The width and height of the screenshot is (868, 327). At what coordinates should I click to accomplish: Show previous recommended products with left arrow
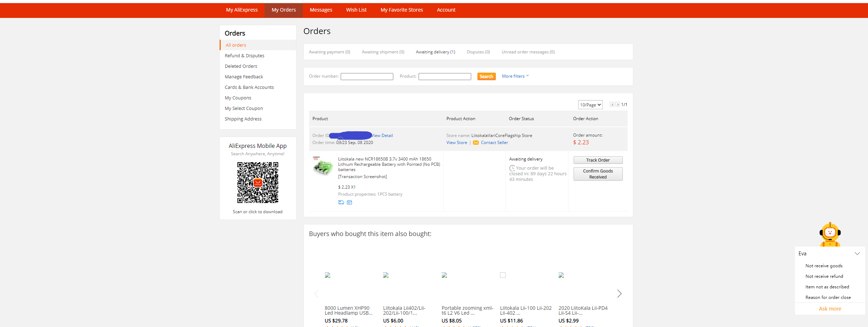pos(316,294)
